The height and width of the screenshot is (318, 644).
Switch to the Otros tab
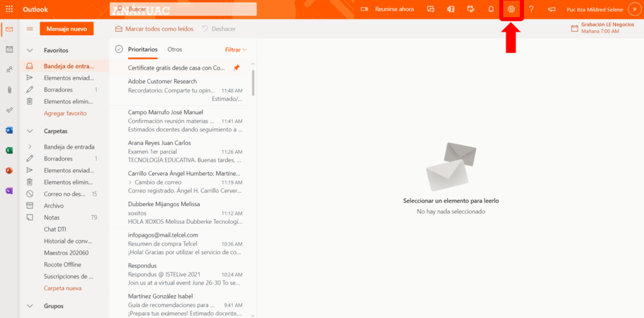coord(174,50)
